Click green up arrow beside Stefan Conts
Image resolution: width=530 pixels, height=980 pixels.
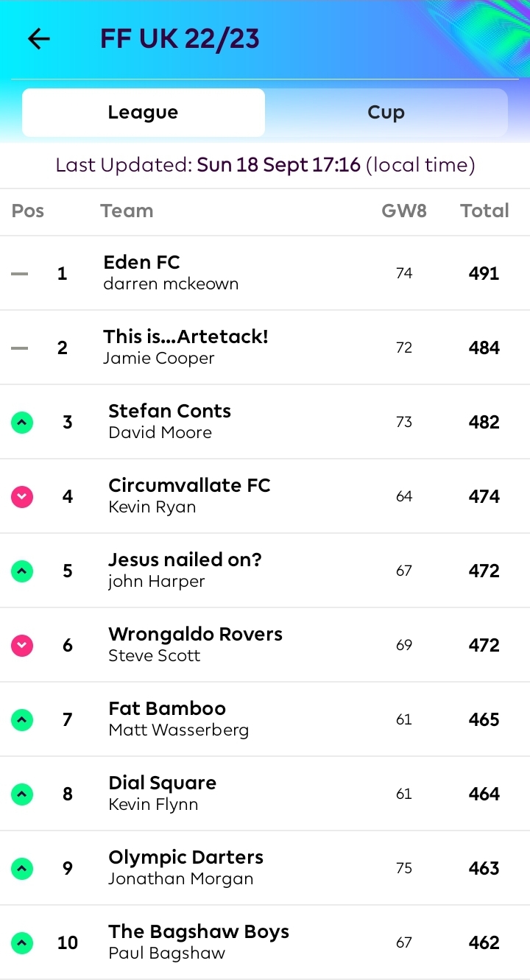point(22,423)
